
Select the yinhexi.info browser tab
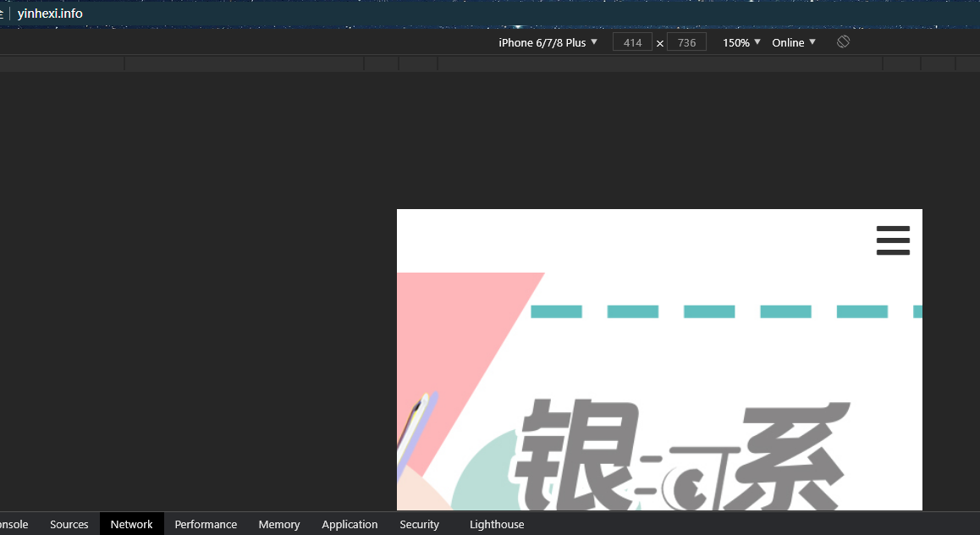(50, 13)
